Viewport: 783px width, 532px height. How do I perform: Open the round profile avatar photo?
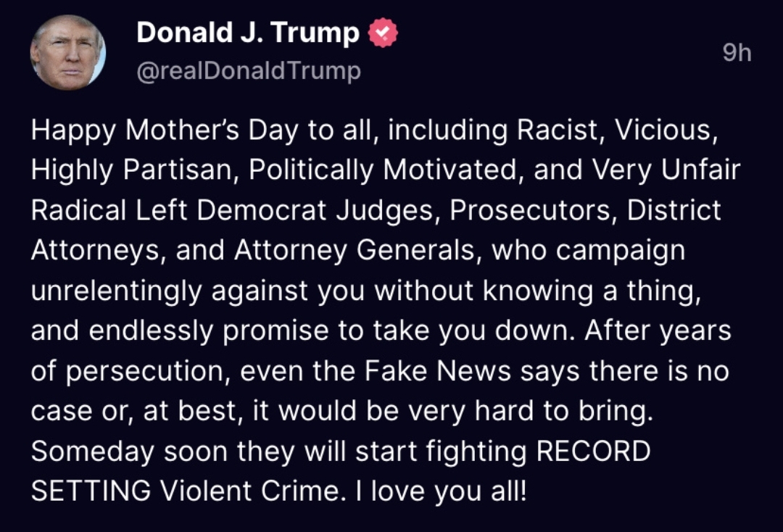(68, 52)
